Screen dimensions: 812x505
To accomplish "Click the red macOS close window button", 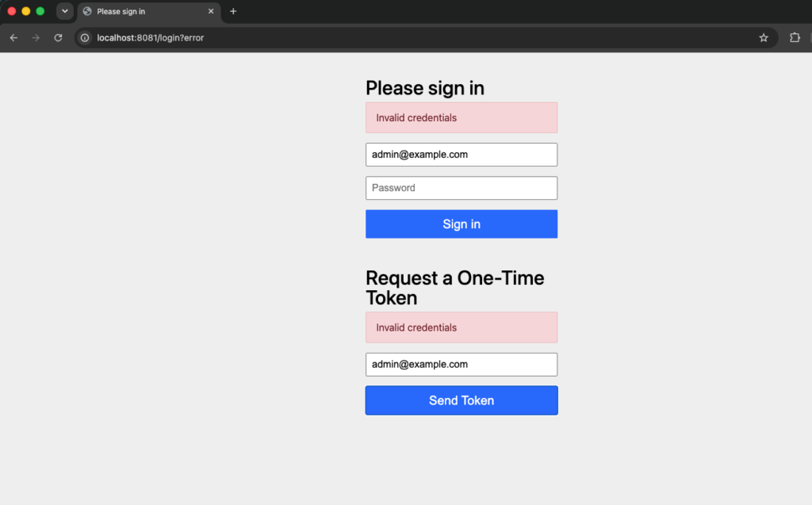I will coord(11,11).
